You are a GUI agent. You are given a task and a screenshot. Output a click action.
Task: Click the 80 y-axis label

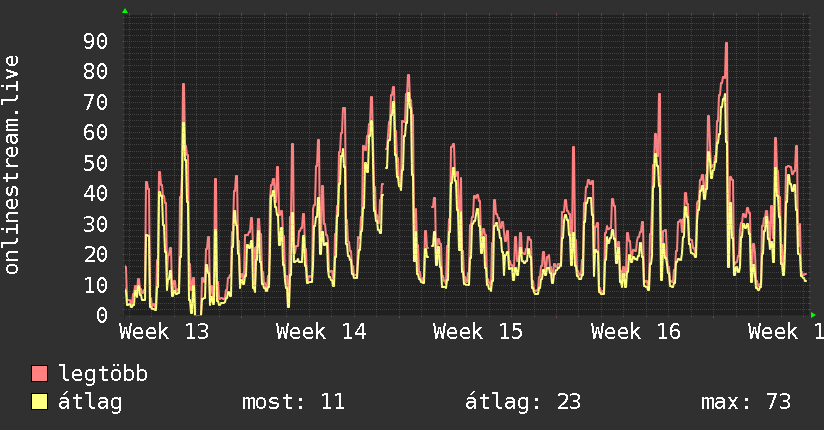(x=96, y=71)
